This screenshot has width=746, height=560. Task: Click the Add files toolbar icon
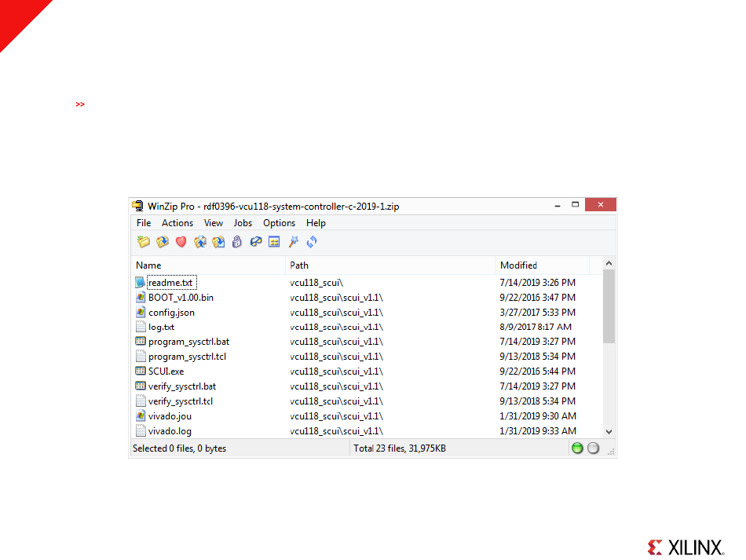[x=199, y=242]
